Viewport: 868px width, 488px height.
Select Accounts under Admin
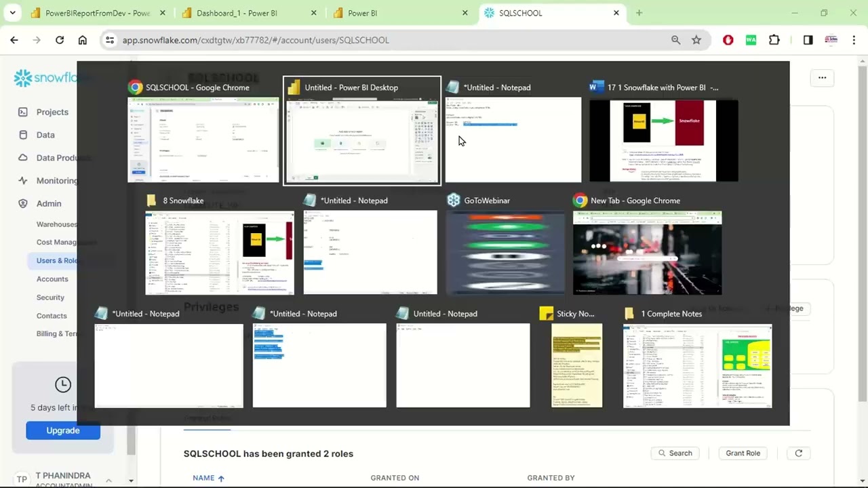52,279
